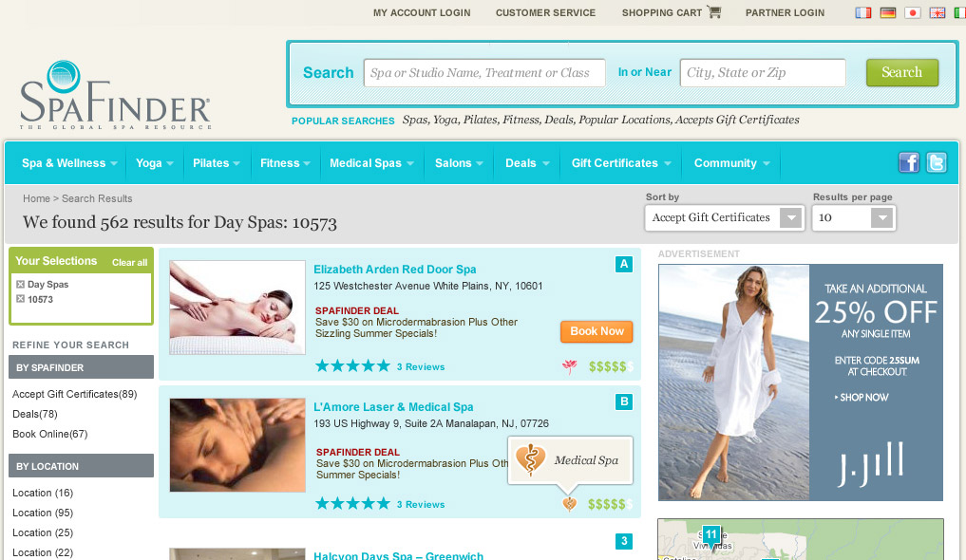966x560 pixels.
Task: Open L'Amore Laser & Medical Spa listing
Action: tap(393, 407)
